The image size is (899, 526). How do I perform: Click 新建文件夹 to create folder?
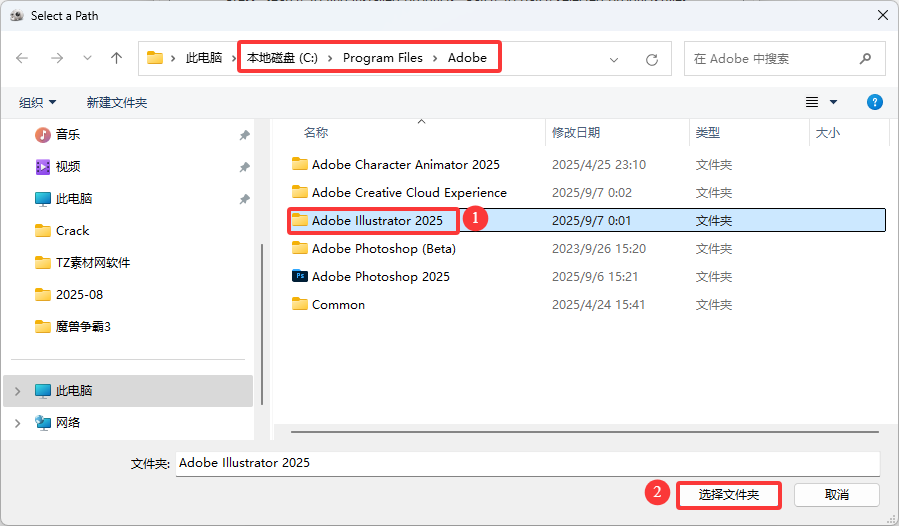tap(117, 103)
